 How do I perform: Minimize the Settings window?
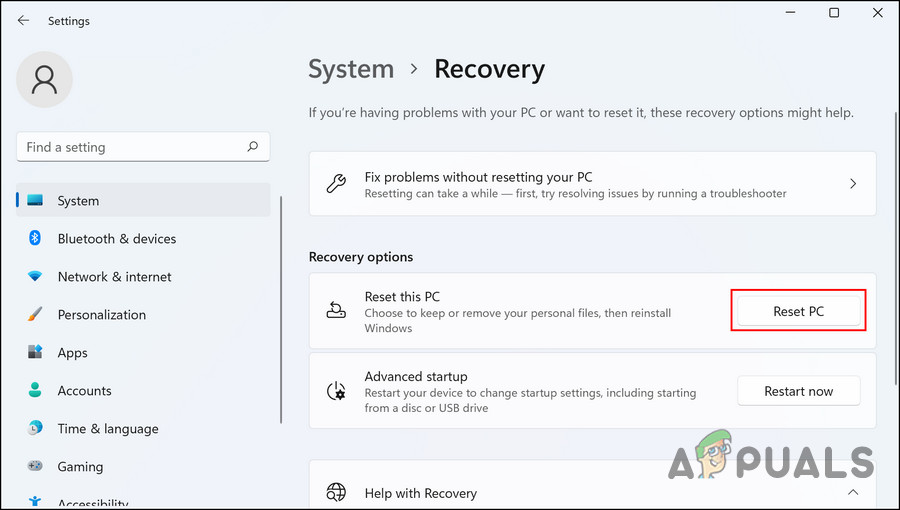(791, 13)
